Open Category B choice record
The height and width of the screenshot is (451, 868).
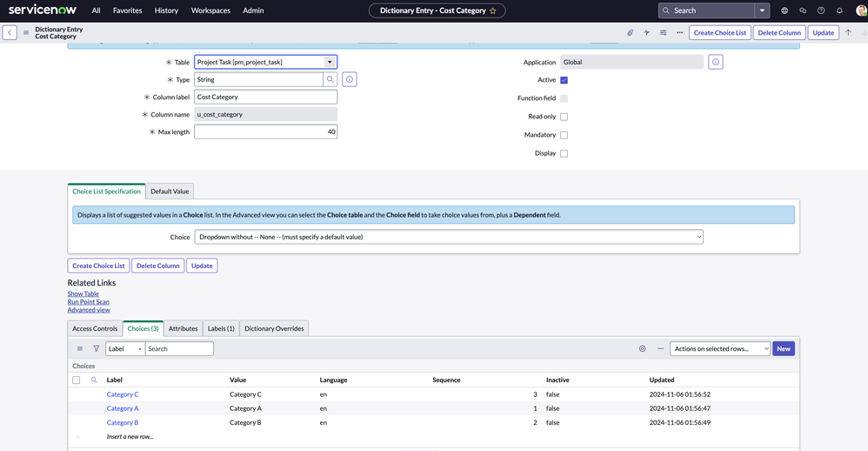(x=123, y=422)
